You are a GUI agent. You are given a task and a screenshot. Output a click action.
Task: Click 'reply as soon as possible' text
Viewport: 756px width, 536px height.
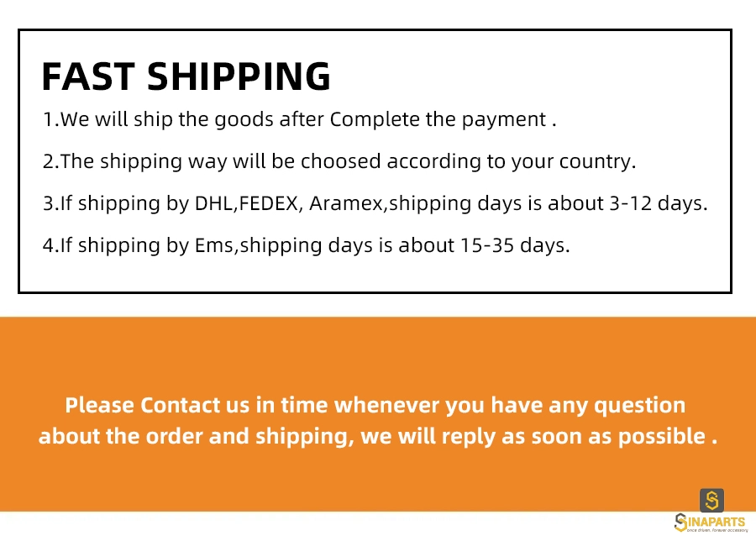[573, 436]
